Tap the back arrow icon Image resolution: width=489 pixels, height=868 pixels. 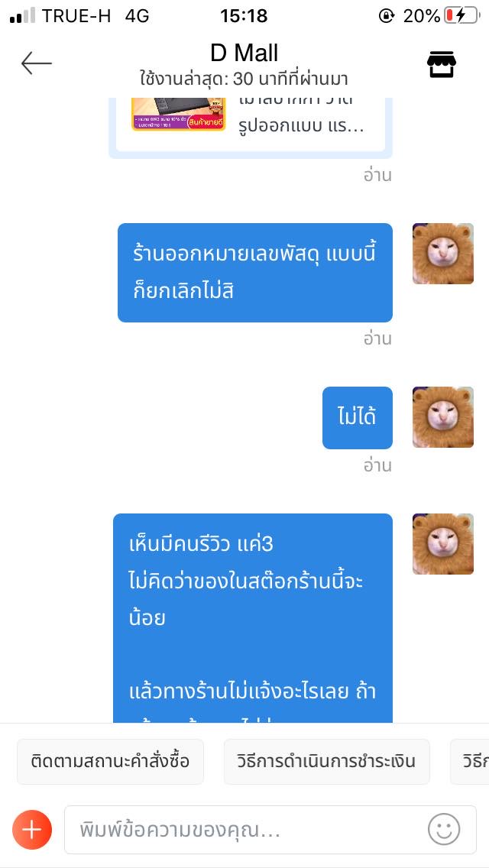[37, 63]
